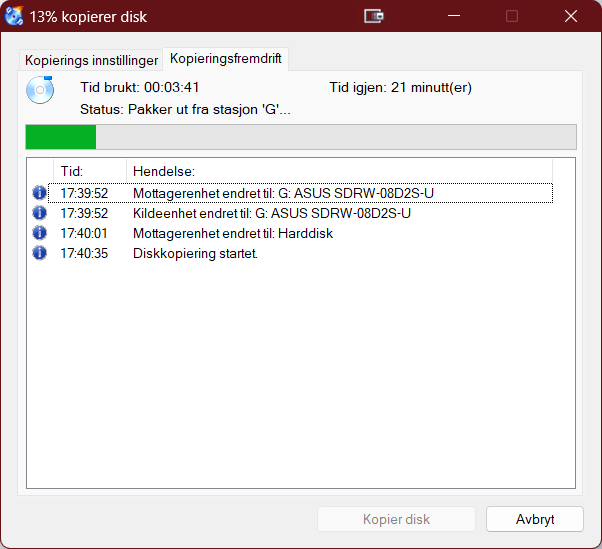Click the title bar icon left of minimize
The width and height of the screenshot is (602, 549).
(374, 16)
